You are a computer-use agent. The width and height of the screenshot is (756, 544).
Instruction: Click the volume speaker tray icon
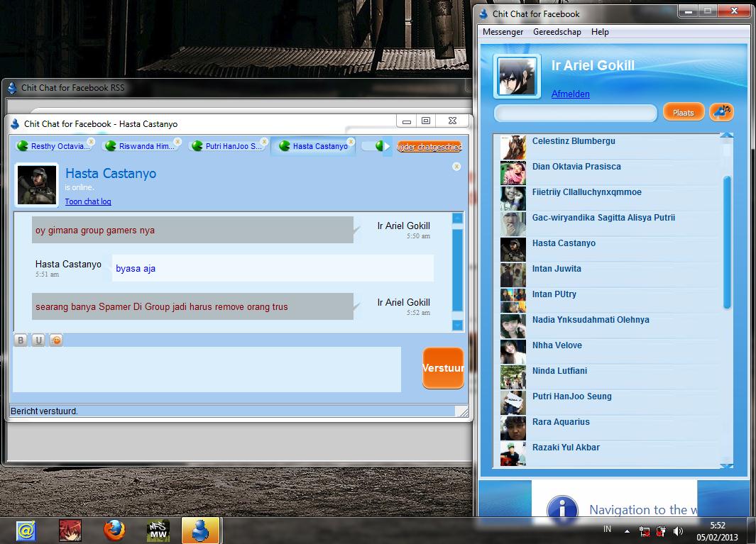[678, 531]
